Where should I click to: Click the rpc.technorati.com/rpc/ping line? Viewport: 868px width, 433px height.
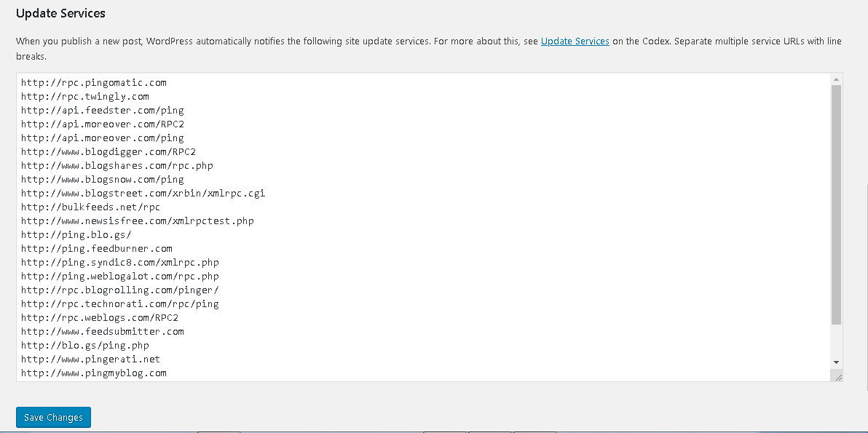pos(119,303)
